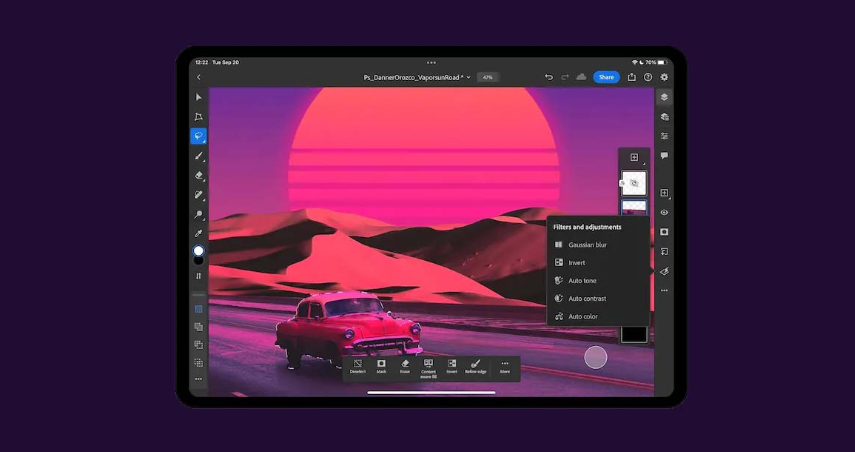Click Content aware fill in selection bar
This screenshot has height=452, width=855.
click(x=429, y=369)
